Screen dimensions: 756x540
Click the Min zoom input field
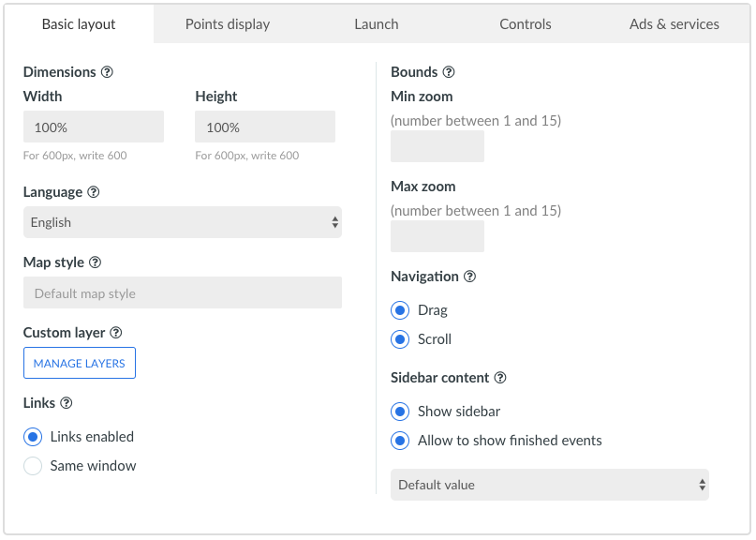[437, 146]
